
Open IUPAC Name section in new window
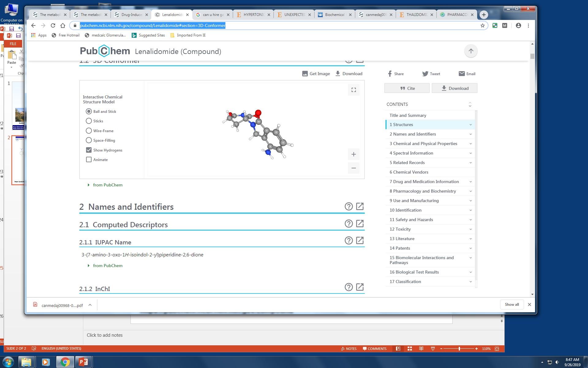coord(360,240)
